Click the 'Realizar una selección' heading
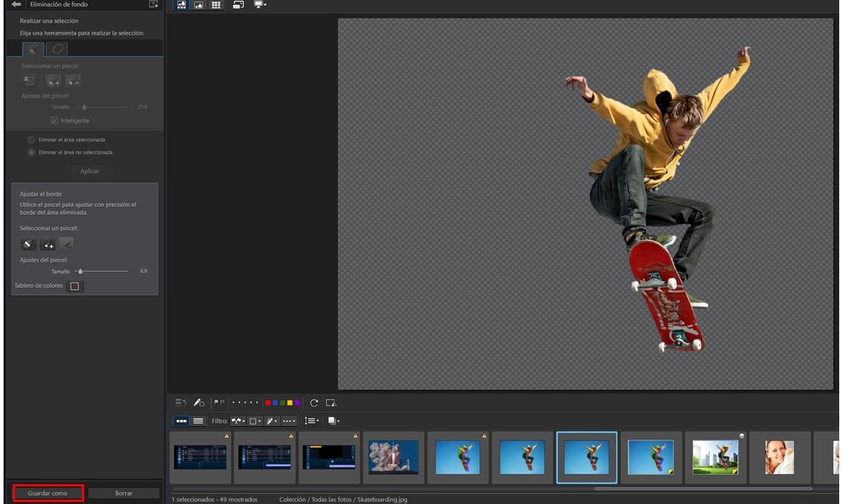 tap(49, 21)
